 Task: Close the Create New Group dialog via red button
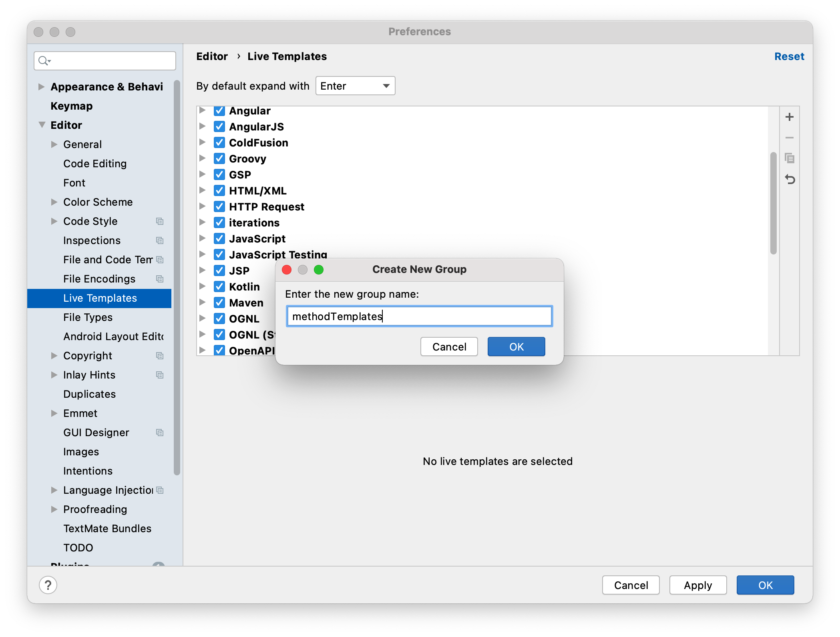[287, 270]
